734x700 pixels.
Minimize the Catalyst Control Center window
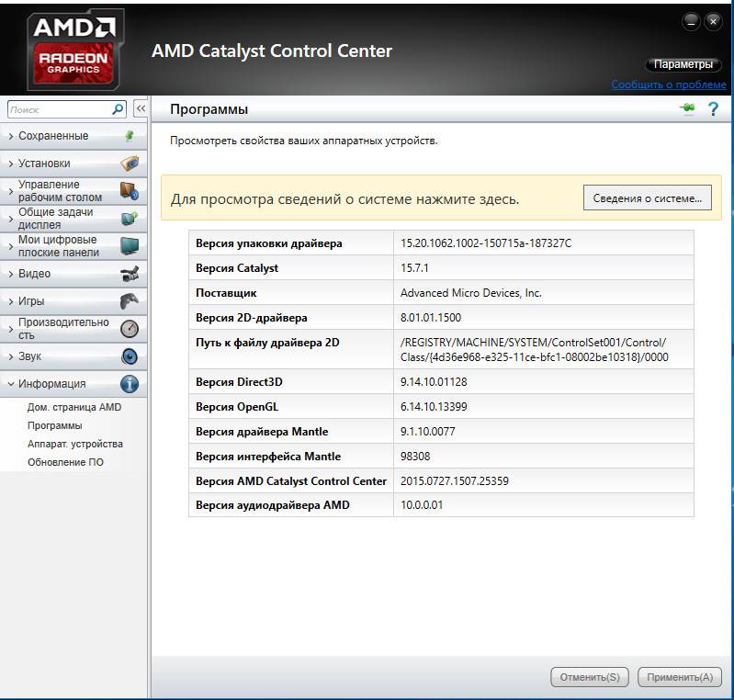tap(691, 21)
